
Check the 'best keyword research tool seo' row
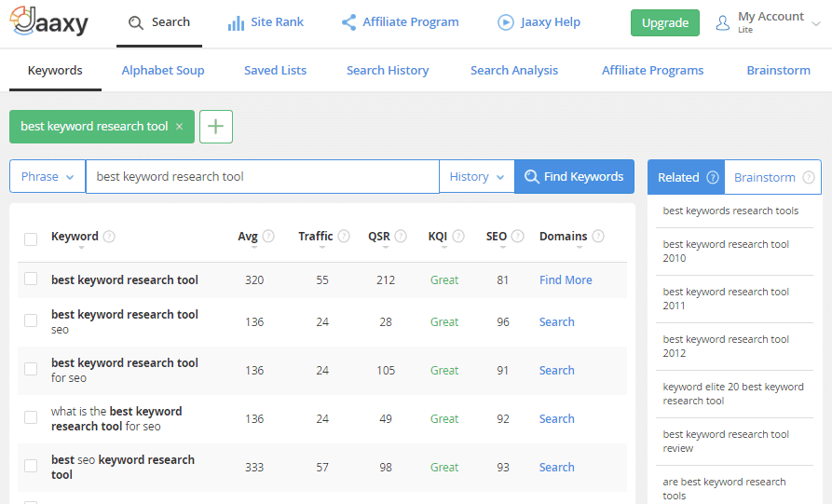point(31,320)
